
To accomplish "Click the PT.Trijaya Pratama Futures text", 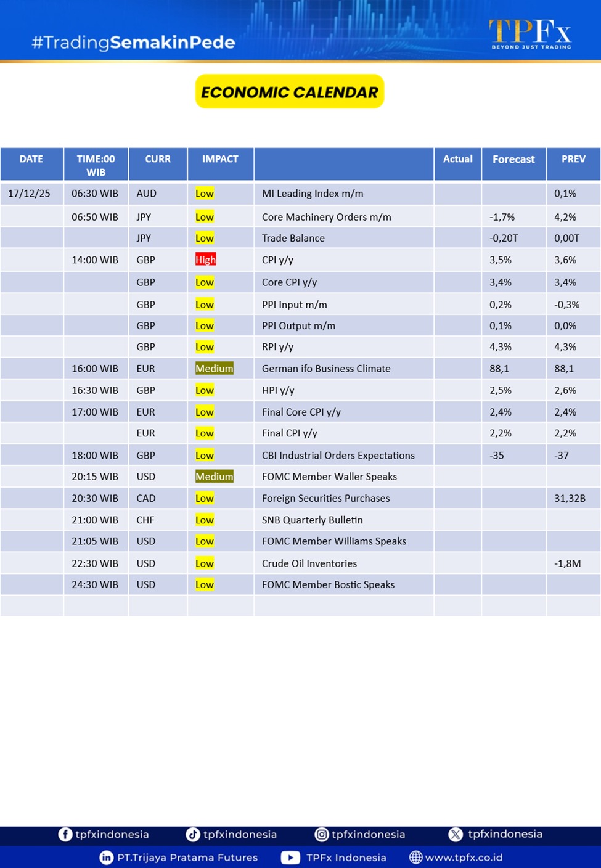I will click(187, 857).
